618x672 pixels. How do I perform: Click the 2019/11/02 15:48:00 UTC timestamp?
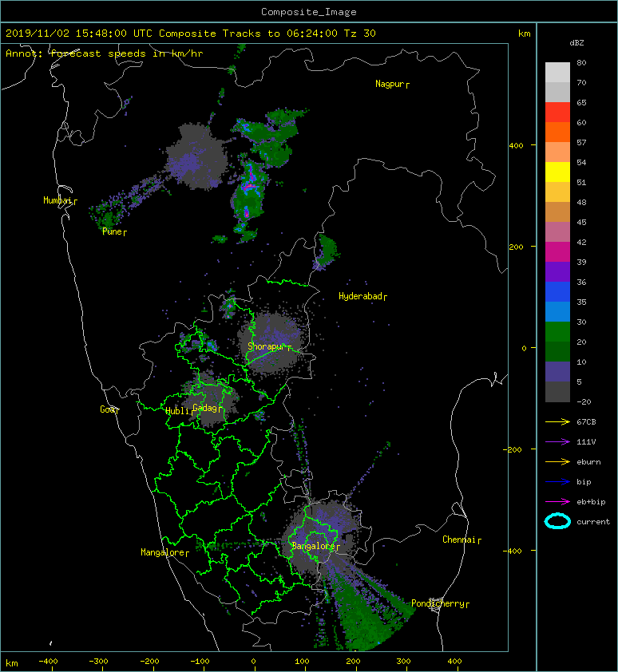[79, 34]
